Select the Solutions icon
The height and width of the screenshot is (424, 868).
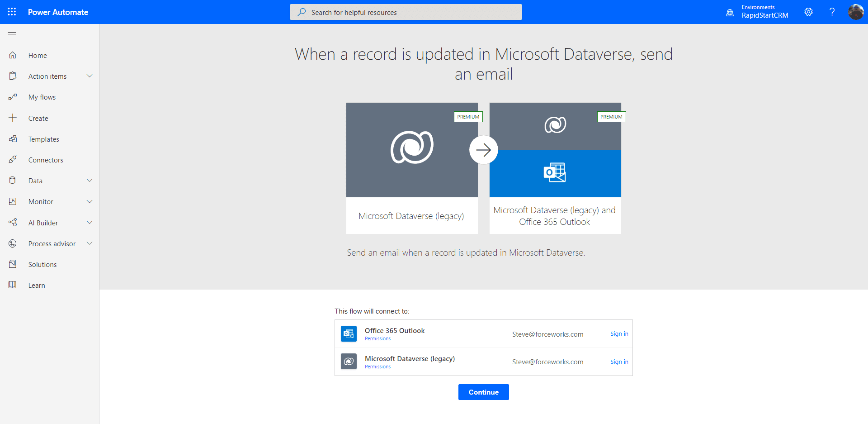tap(13, 264)
